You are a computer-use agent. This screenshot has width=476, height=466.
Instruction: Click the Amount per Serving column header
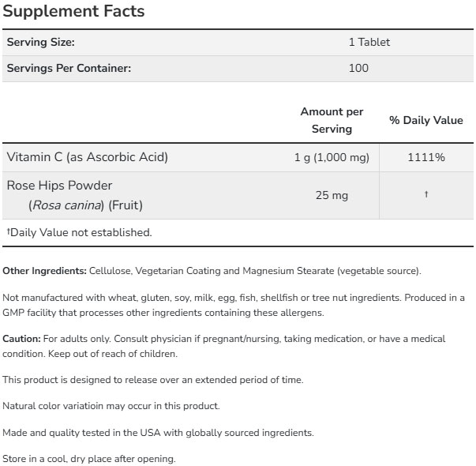click(332, 120)
